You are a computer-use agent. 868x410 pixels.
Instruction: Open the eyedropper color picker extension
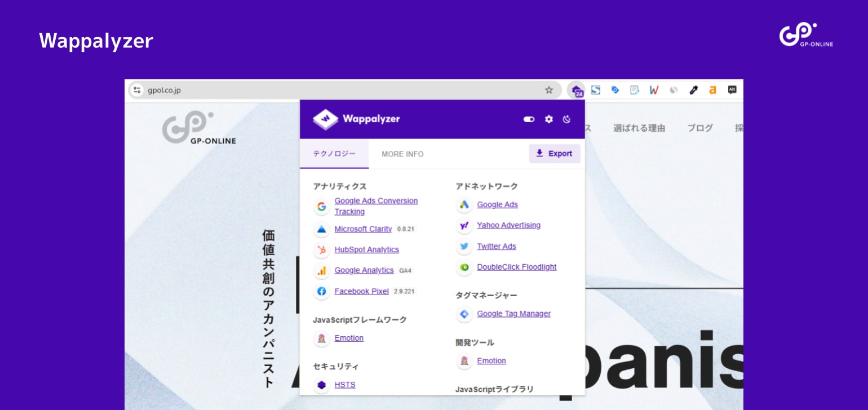coord(693,90)
